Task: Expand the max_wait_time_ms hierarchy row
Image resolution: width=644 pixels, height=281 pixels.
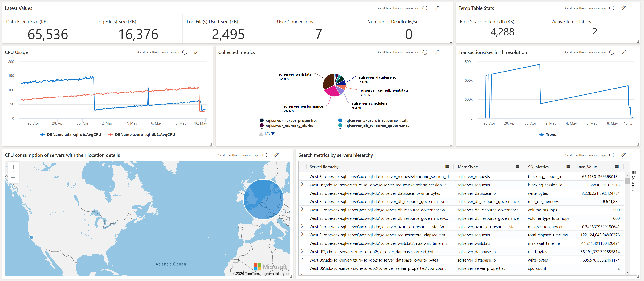Action: click(x=302, y=243)
